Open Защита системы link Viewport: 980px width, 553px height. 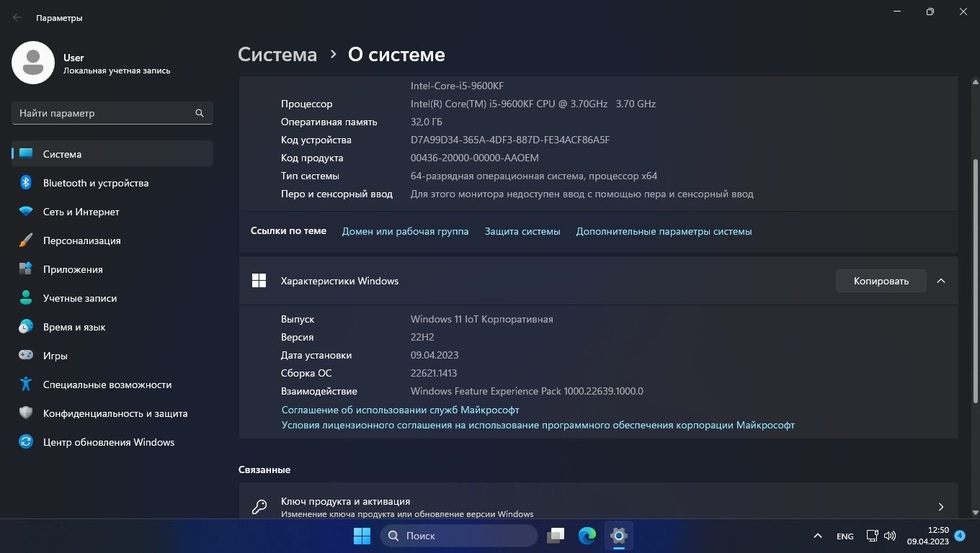tap(522, 231)
